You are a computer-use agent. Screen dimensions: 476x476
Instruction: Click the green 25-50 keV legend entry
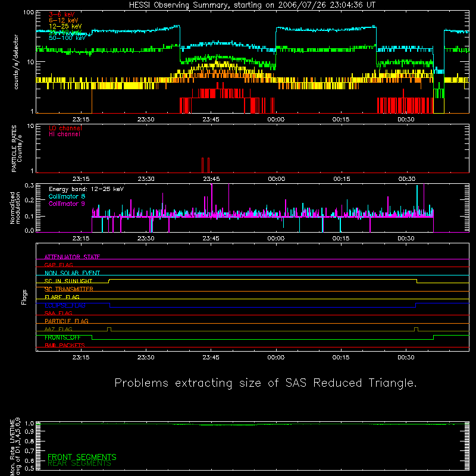tap(65, 32)
